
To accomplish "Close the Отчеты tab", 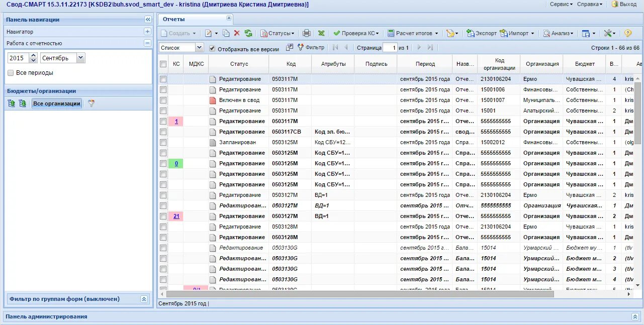I will point(229,18).
